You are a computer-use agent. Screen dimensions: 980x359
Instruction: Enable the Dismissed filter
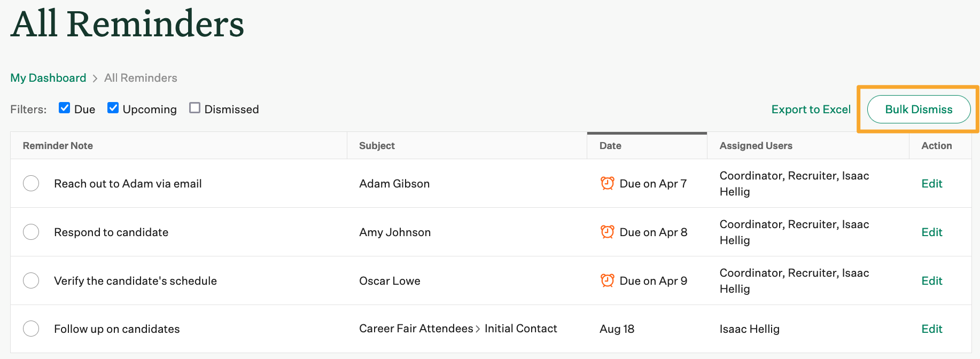[x=195, y=107]
